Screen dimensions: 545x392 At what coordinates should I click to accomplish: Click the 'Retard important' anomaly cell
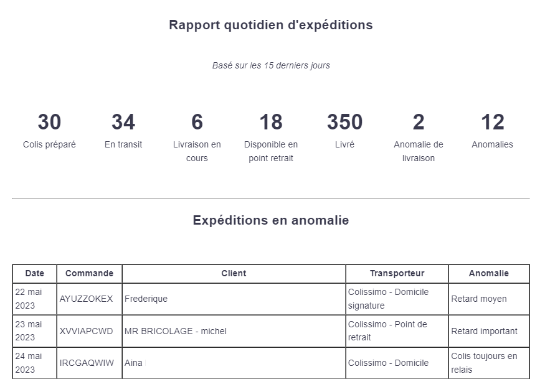coord(484,331)
